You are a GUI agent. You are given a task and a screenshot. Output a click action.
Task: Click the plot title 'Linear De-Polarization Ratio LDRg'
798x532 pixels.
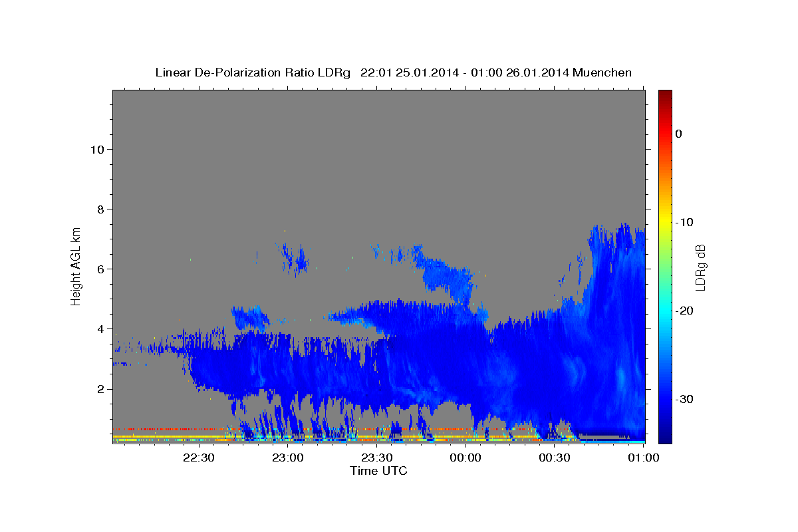pyautogui.click(x=253, y=72)
